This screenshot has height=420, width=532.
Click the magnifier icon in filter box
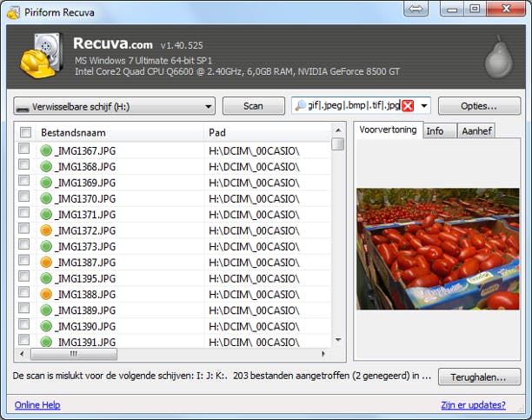click(x=300, y=106)
